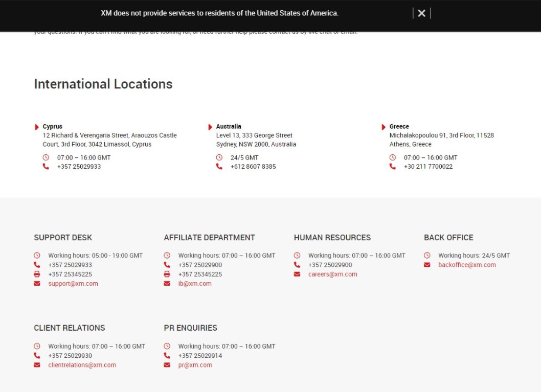Click the Support Desk envelope icon
Image resolution: width=541 pixels, height=392 pixels.
tap(37, 284)
